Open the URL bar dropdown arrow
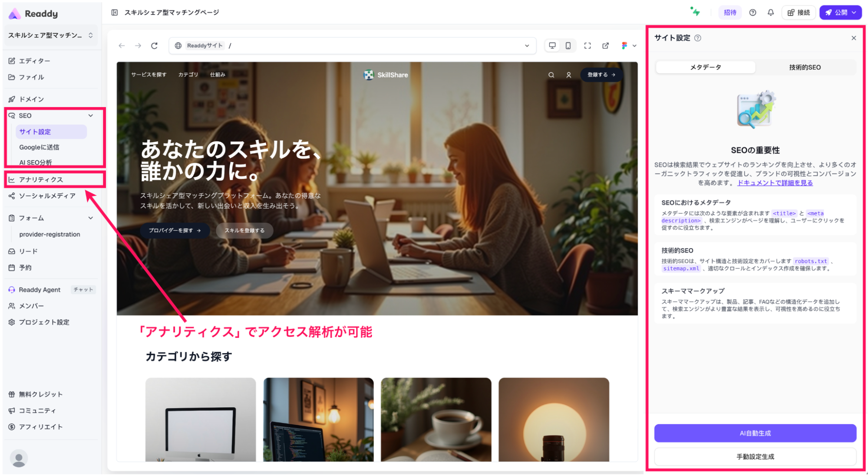Image resolution: width=868 pixels, height=475 pixels. click(x=527, y=46)
